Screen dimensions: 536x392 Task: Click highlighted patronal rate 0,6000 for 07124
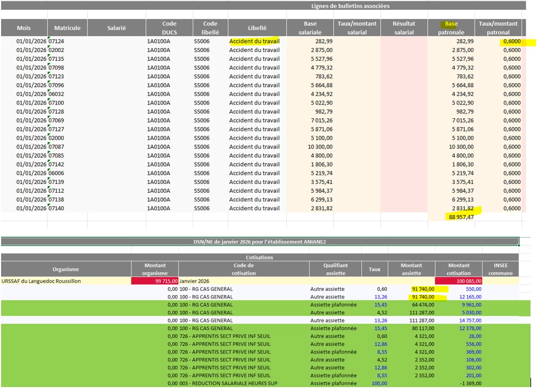pyautogui.click(x=512, y=42)
